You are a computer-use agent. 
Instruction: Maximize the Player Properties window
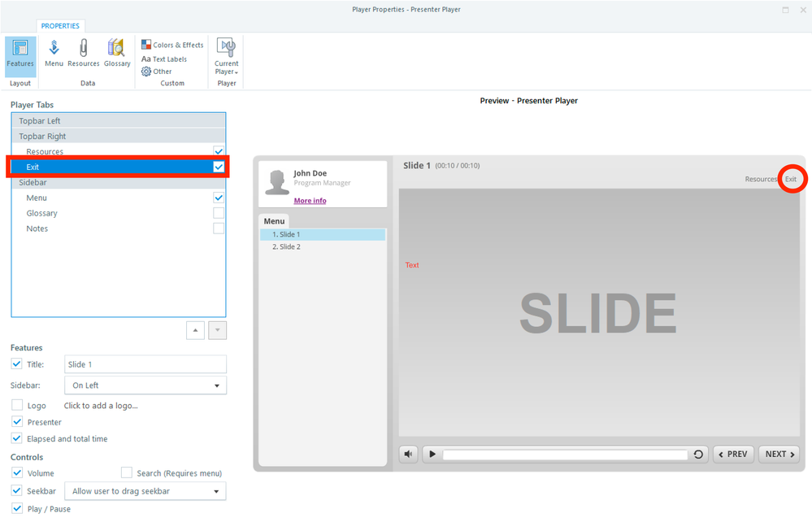point(786,10)
